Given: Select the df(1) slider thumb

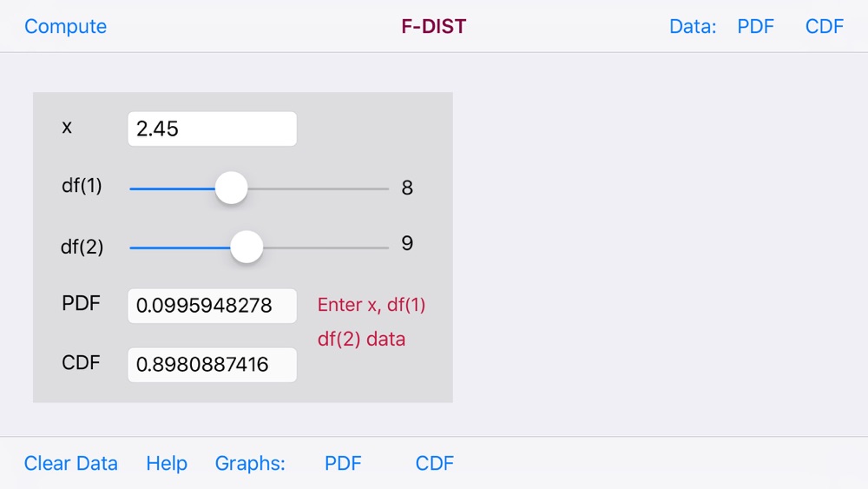Looking at the screenshot, I should coord(232,188).
